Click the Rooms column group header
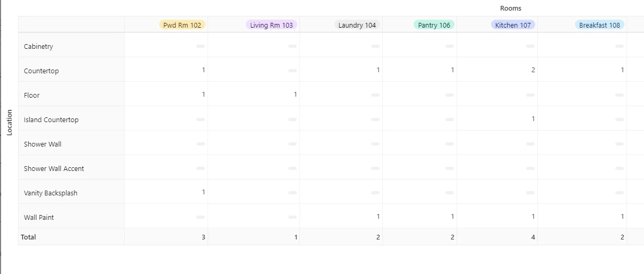 [511, 8]
